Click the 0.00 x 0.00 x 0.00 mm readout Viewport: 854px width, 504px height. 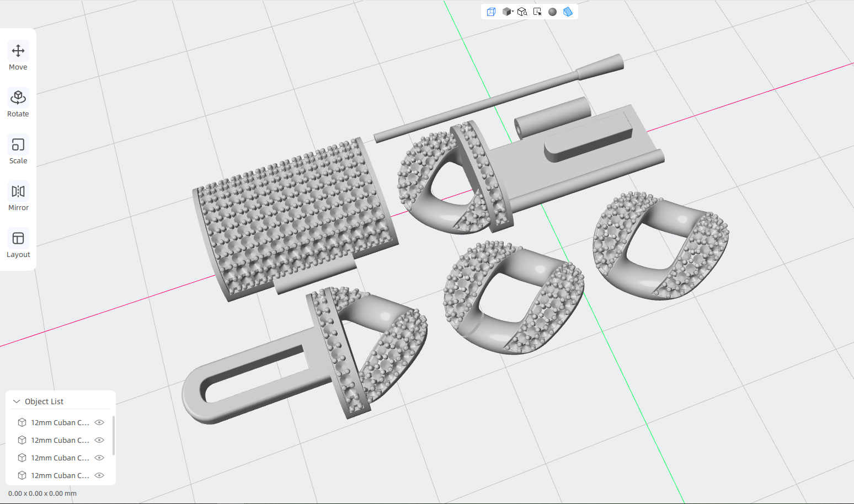click(42, 494)
